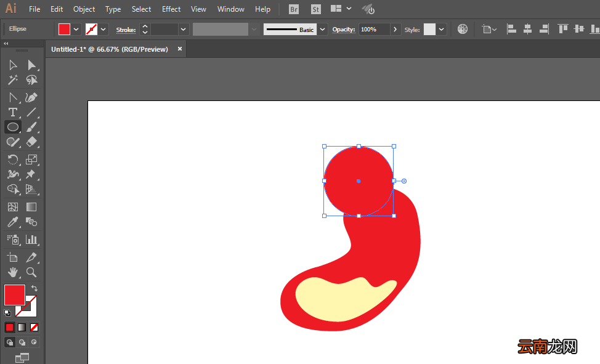Image resolution: width=600 pixels, height=364 pixels.
Task: Open the Object menu
Action: point(84,9)
